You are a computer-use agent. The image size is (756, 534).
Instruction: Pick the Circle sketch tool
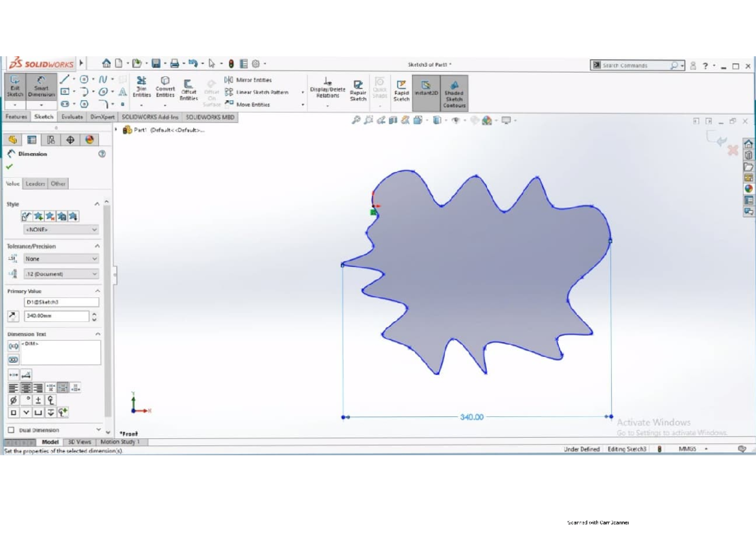point(83,80)
